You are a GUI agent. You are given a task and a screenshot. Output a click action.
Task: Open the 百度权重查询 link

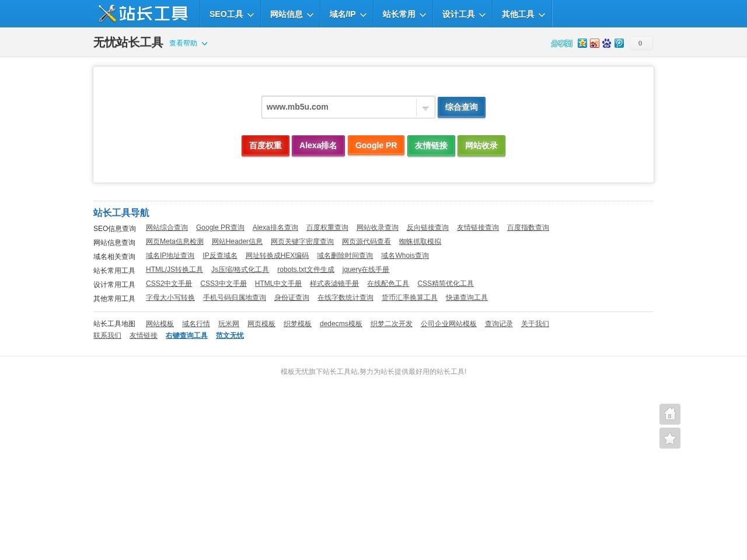tap(327, 228)
